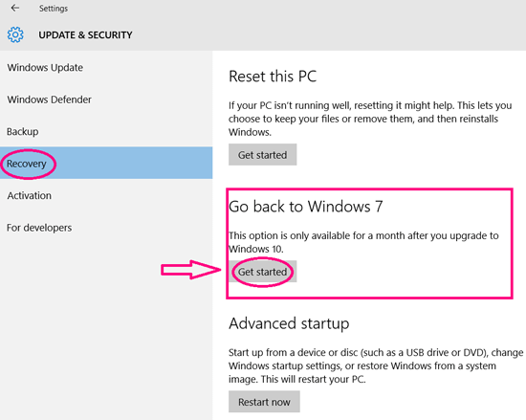526x420 pixels.
Task: Click the back arrow in Settings header
Action: [x=14, y=8]
